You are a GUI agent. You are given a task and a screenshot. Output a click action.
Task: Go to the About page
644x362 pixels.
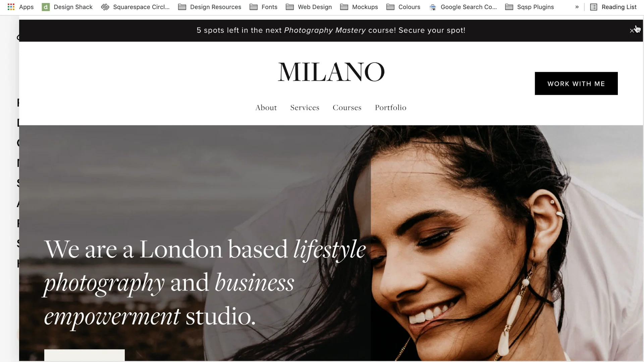coord(266,108)
